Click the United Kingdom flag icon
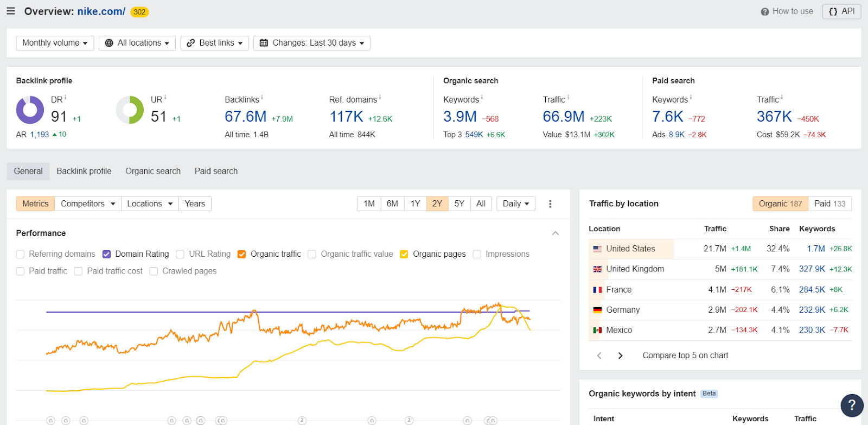This screenshot has width=868, height=425. point(597,269)
